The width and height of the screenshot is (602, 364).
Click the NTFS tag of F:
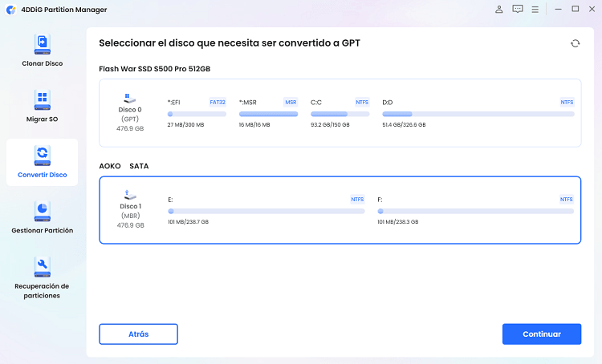567,200
